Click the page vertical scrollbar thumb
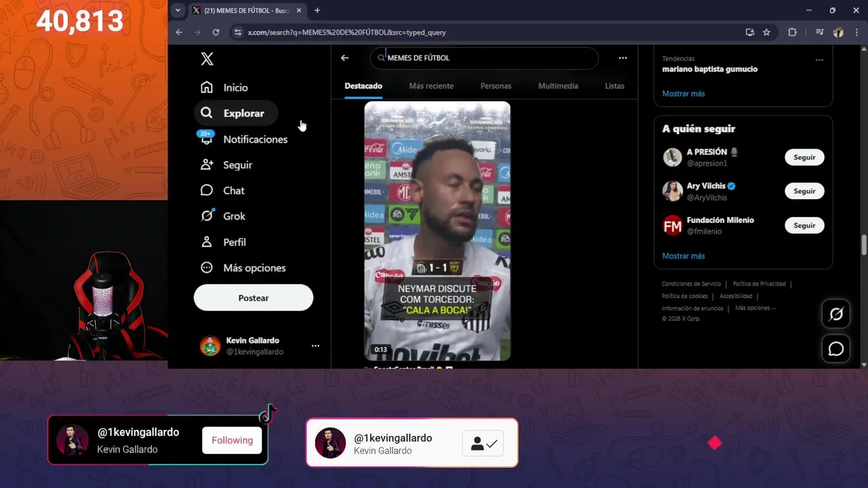 click(x=864, y=245)
